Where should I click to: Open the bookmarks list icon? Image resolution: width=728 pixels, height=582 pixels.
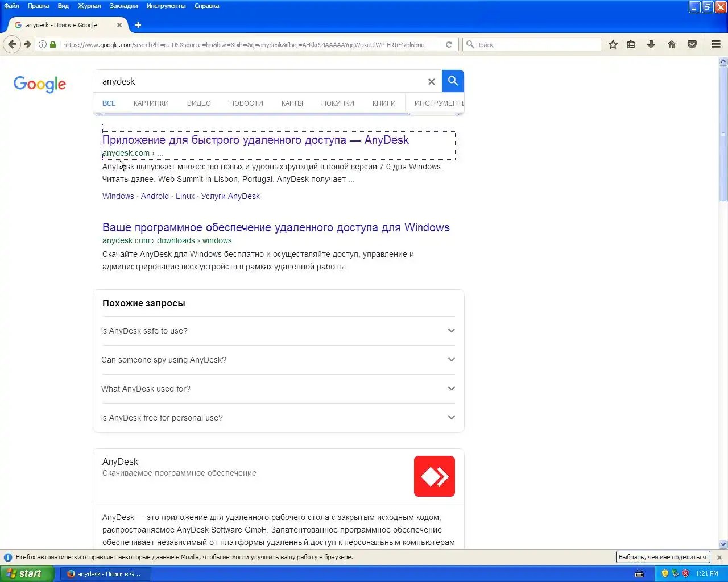coord(631,44)
